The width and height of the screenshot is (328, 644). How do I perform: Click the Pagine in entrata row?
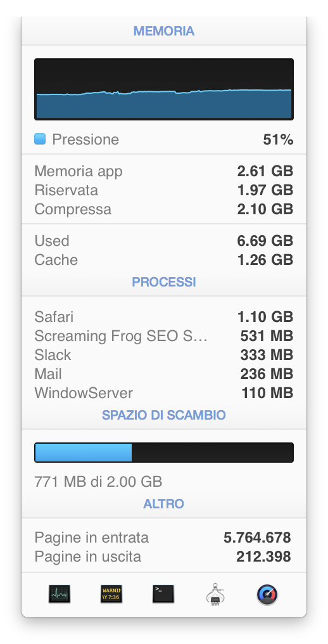click(x=164, y=538)
